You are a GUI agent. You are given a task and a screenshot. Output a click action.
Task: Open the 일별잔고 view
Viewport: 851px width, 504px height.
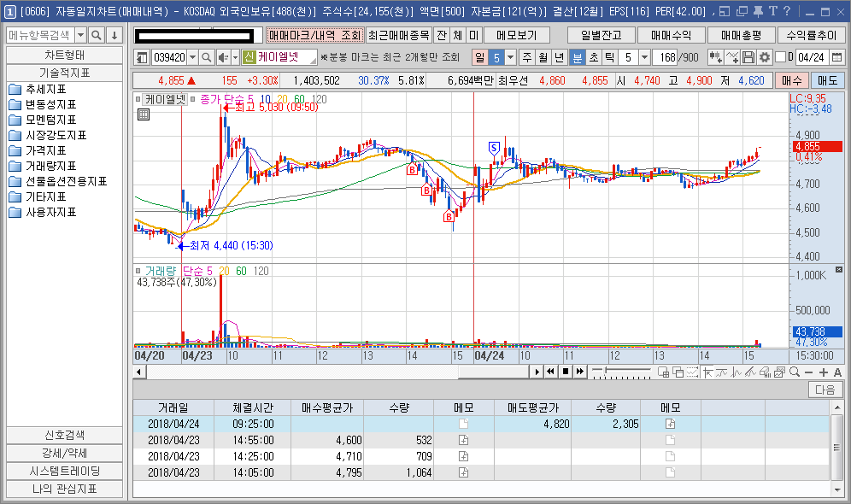pyautogui.click(x=602, y=35)
